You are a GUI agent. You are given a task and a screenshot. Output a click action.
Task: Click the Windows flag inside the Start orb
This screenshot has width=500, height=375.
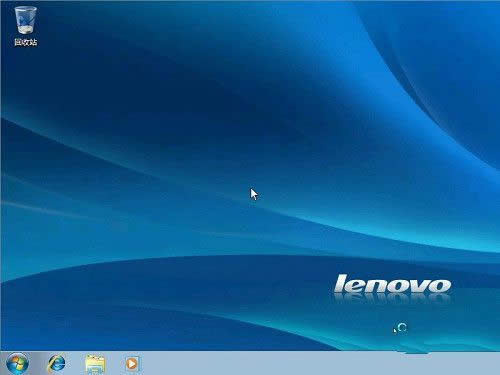click(17, 363)
